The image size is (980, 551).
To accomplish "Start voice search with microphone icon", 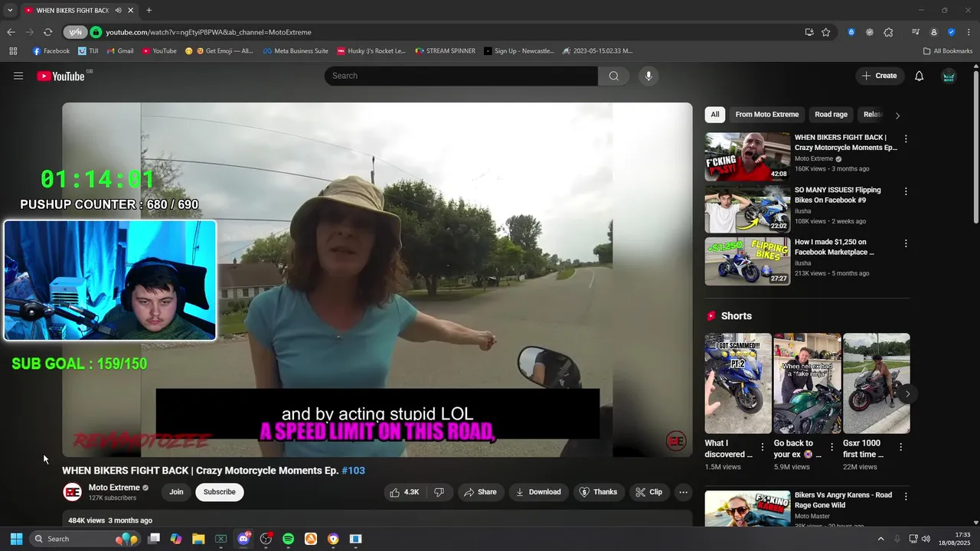I will [648, 76].
